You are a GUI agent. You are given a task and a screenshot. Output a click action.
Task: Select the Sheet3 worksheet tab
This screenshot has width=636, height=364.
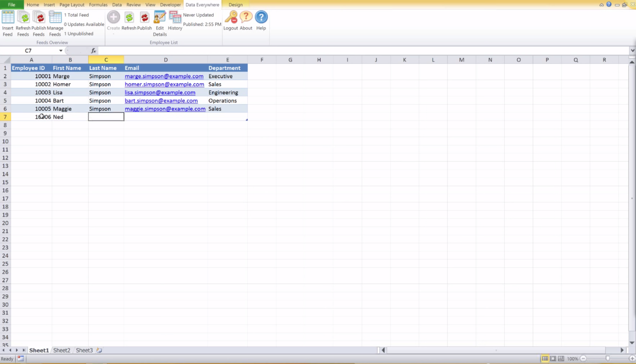pos(84,350)
